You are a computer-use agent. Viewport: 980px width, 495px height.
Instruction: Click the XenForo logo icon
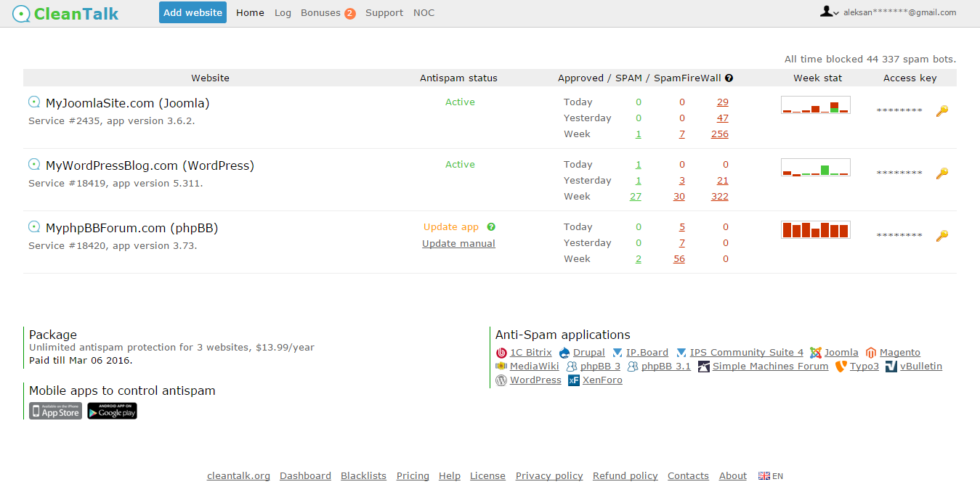[x=574, y=380]
